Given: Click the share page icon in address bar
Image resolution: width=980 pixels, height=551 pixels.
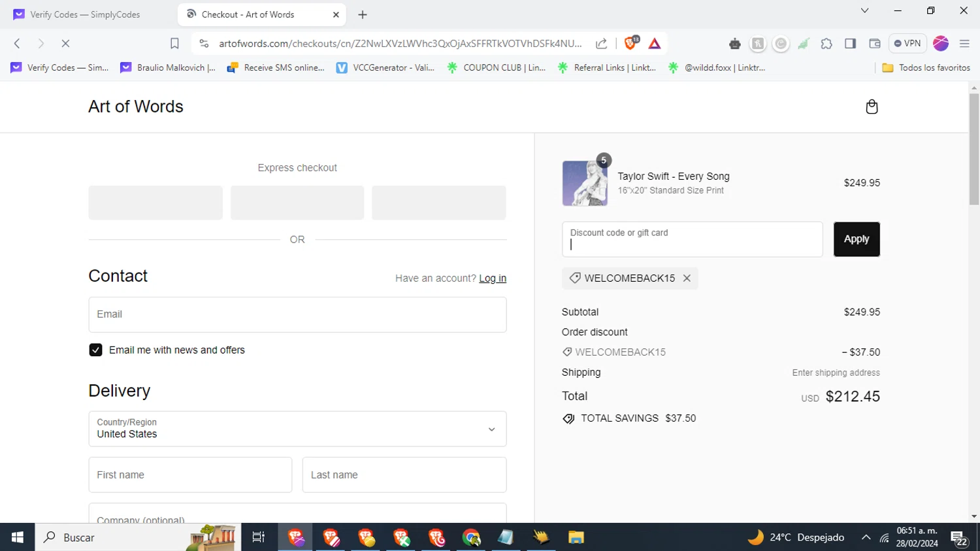Looking at the screenshot, I should (x=602, y=43).
